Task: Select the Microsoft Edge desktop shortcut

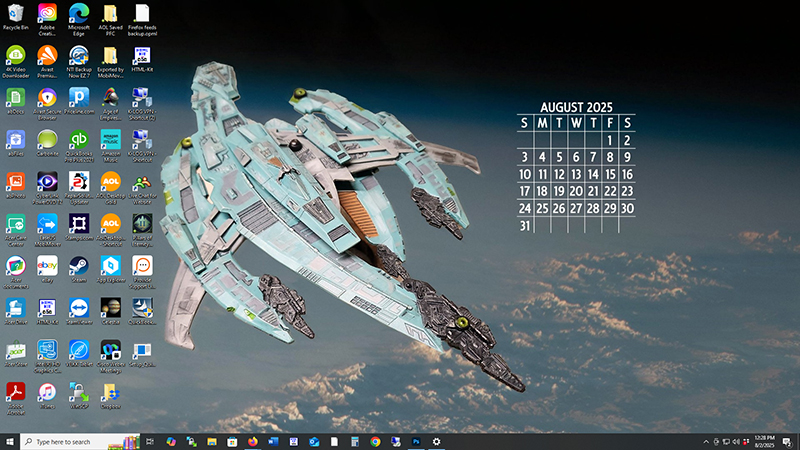Action: pyautogui.click(x=79, y=19)
